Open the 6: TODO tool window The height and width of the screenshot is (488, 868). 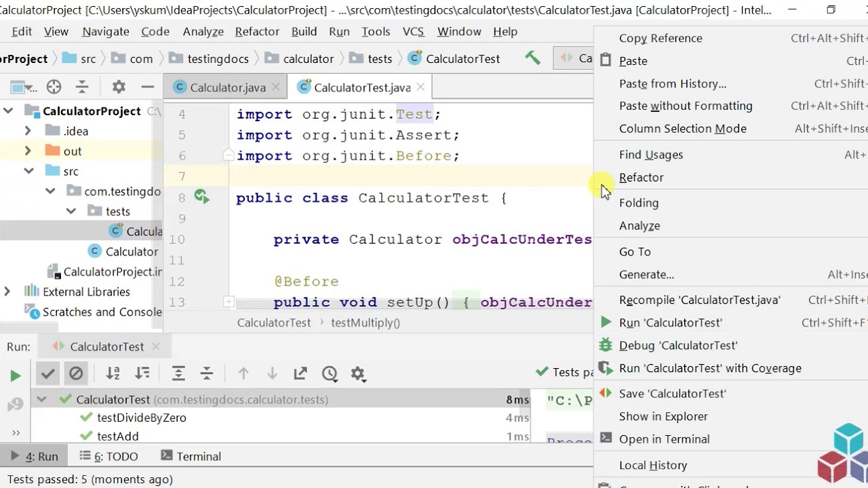pos(108,456)
